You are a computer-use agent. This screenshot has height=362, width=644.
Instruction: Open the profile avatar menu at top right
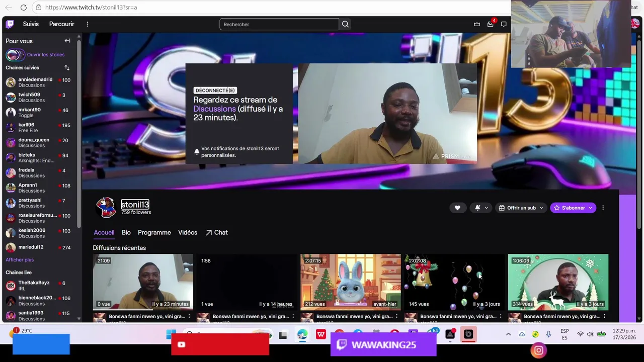pos(635,24)
